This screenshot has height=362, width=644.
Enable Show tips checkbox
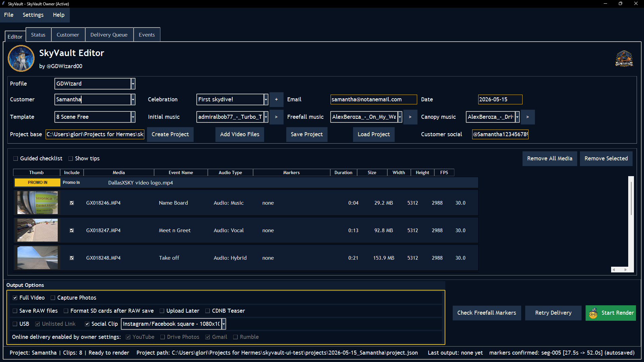pyautogui.click(x=70, y=158)
